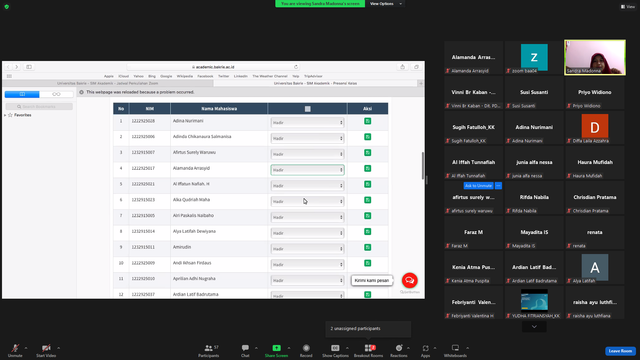
Task: Click the green action icon for Amirudin
Action: [x=367, y=247]
